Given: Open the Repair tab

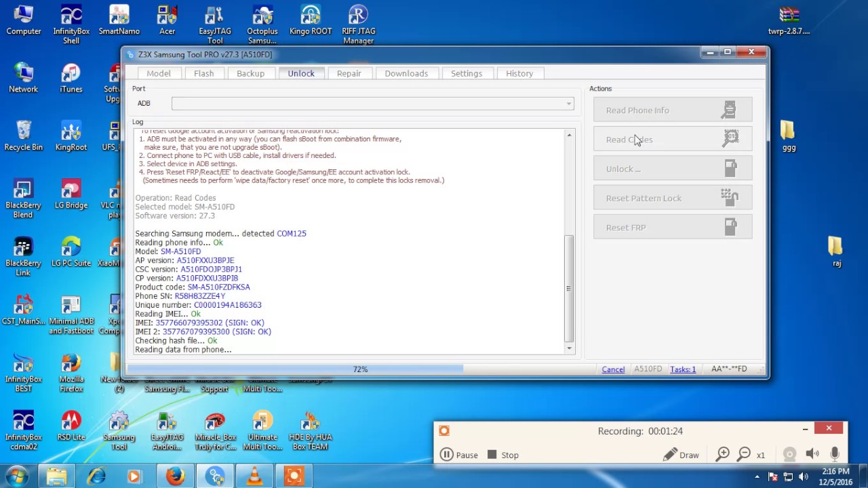Looking at the screenshot, I should tap(349, 73).
